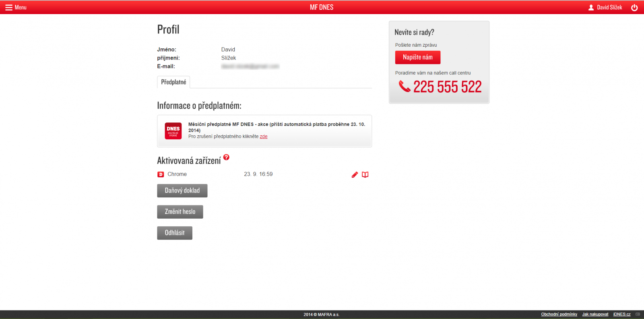This screenshot has width=644, height=319.
Task: Click the Napište nám button
Action: click(418, 57)
